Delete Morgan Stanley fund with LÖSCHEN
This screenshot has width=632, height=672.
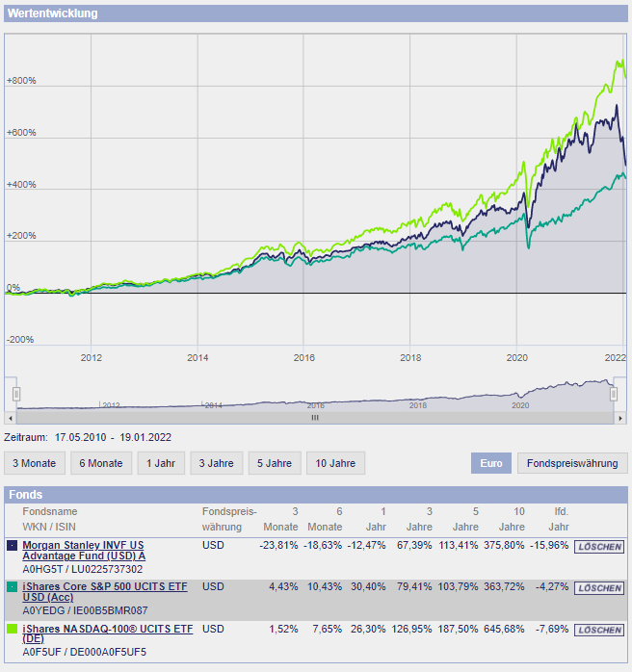[x=599, y=547]
